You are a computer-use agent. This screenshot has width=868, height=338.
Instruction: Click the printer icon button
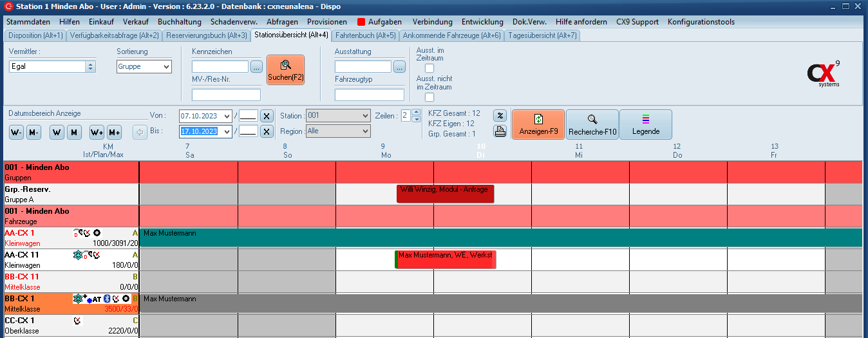[x=500, y=131]
